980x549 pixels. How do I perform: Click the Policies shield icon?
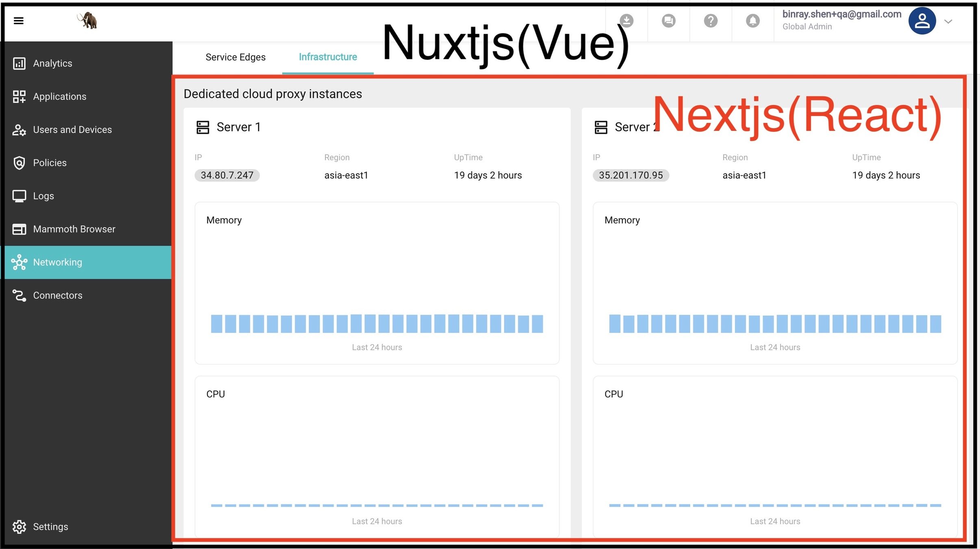(19, 163)
